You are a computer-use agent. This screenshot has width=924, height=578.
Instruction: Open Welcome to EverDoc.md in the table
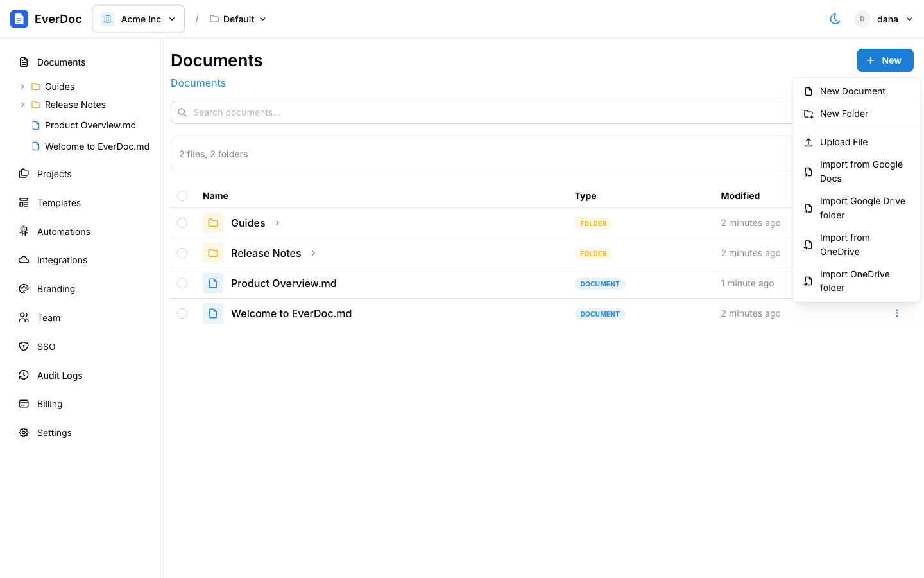291,313
